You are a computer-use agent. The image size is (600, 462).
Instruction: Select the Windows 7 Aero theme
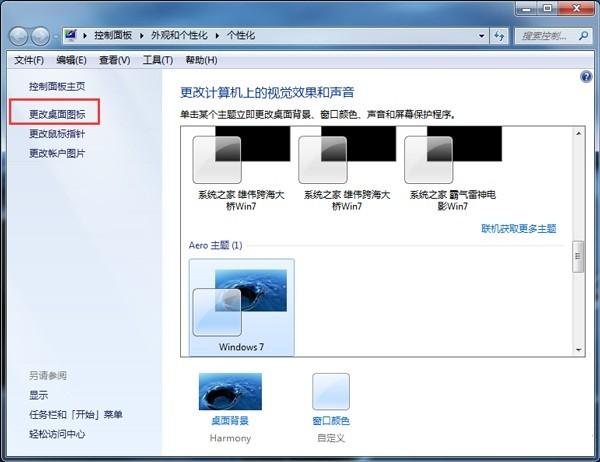coord(241,307)
